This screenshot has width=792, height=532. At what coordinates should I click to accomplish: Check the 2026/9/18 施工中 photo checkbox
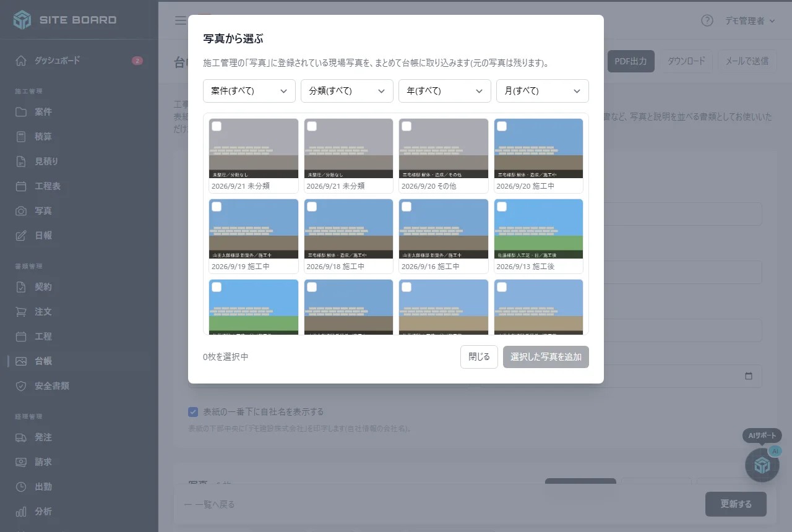click(x=312, y=207)
